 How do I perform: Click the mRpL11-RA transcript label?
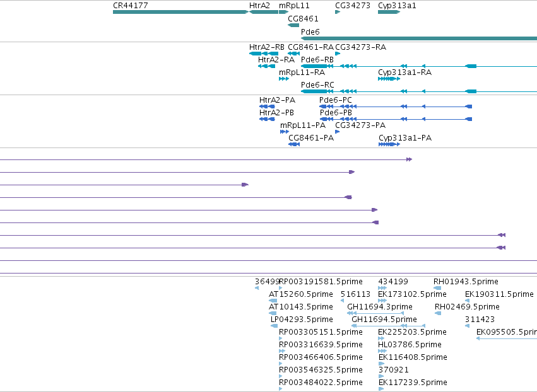tap(302, 72)
